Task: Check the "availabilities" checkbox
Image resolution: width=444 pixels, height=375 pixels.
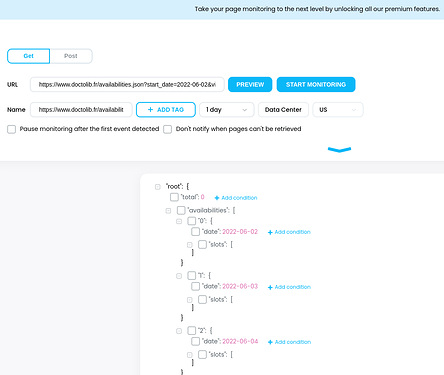Action: coord(181,210)
